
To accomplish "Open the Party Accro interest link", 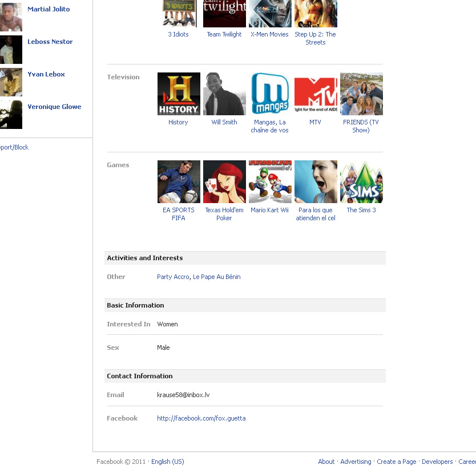I will pyautogui.click(x=173, y=277).
